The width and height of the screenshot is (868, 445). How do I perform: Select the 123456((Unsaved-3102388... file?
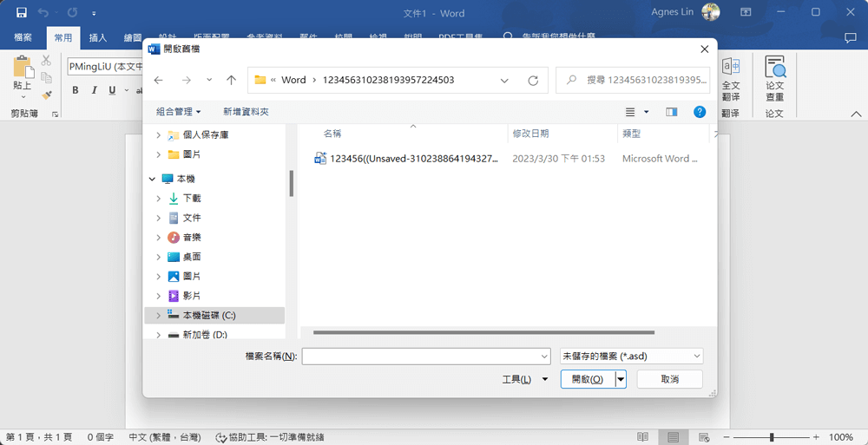click(407, 159)
